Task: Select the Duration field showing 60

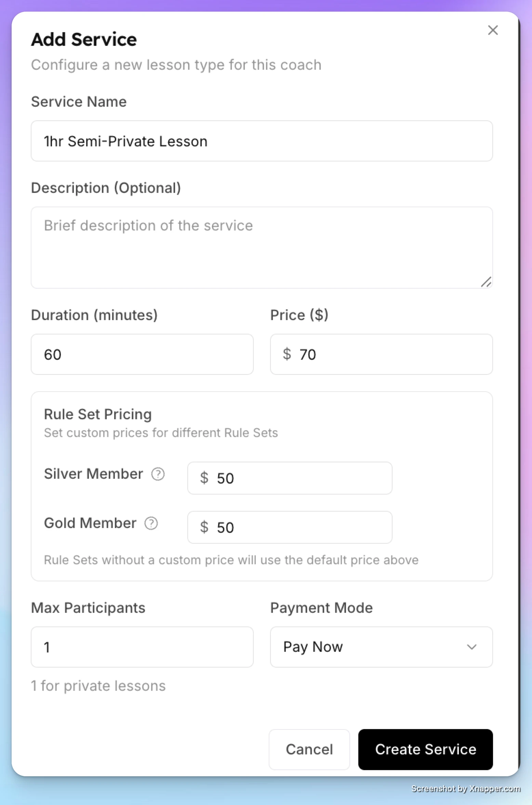Action: [142, 354]
